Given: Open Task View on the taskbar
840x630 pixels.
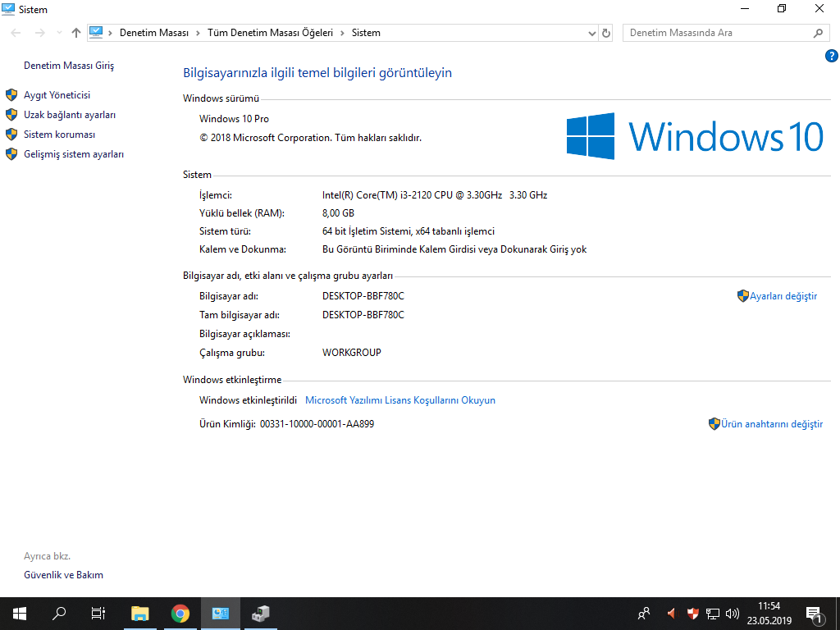Looking at the screenshot, I should tap(98, 614).
